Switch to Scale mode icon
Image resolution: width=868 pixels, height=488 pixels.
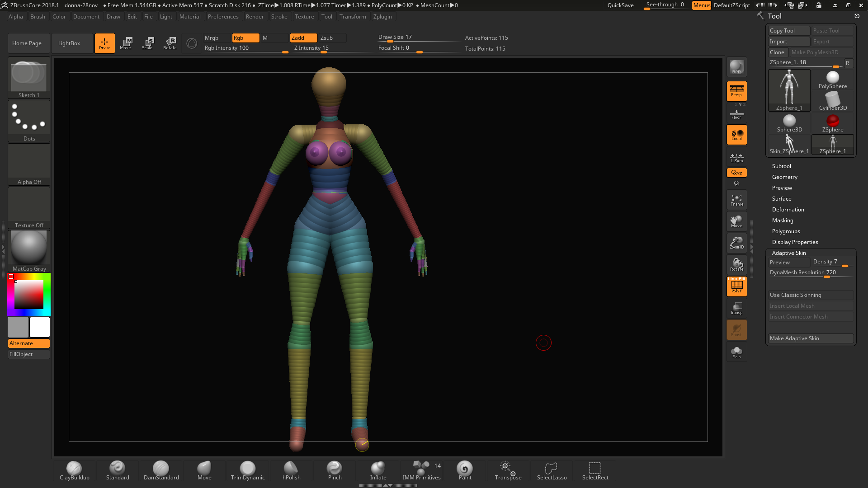[147, 43]
